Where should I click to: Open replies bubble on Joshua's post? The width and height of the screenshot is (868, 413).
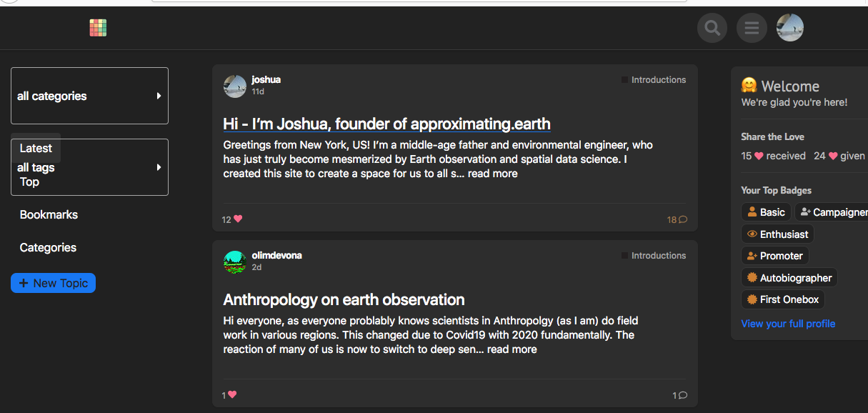[x=682, y=220]
